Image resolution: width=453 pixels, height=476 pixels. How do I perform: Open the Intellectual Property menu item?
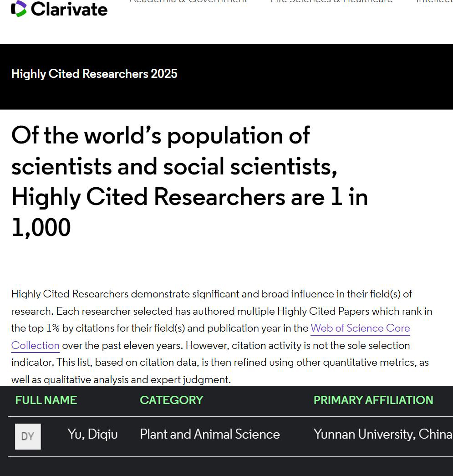[434, 2]
